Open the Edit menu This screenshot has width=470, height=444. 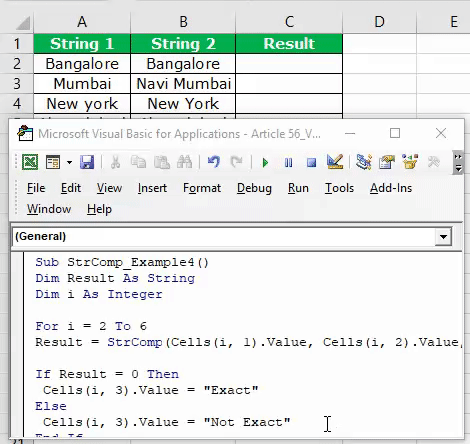point(71,188)
